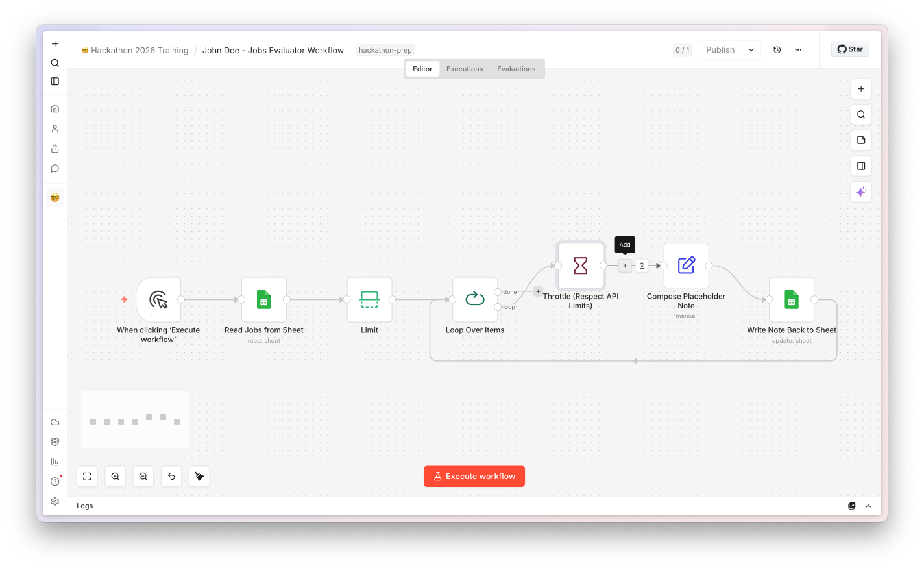Image resolution: width=924 pixels, height=570 pixels.
Task: Delete the connection using the trash icon
Action: (642, 266)
